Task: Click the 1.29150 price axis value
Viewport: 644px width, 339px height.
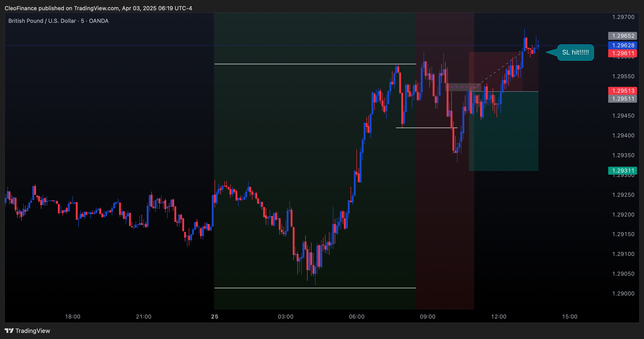Action: (x=623, y=234)
